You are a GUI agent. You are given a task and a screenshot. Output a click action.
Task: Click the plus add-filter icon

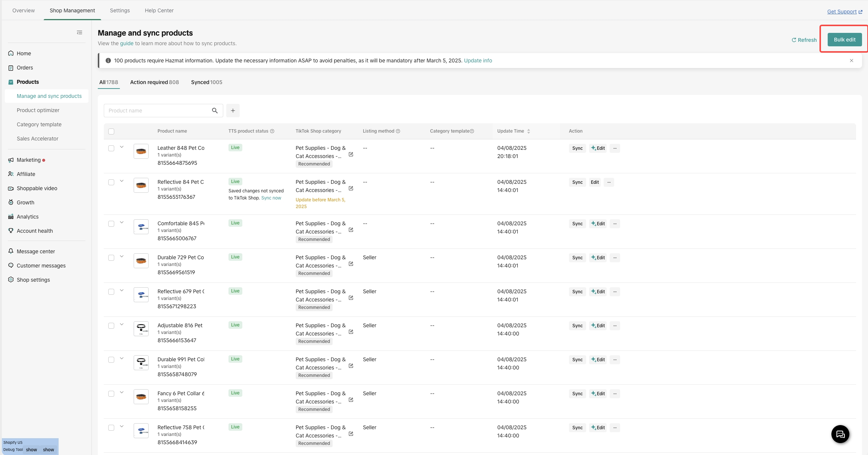233,111
